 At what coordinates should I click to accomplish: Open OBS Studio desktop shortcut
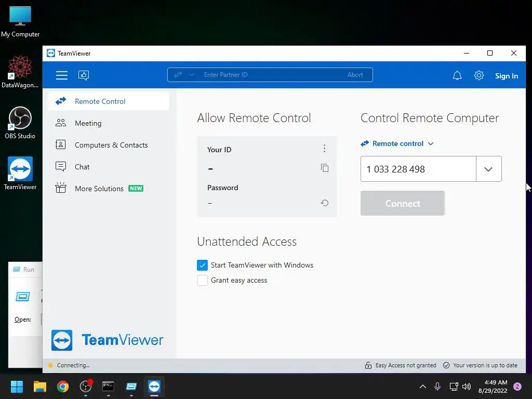[x=20, y=123]
